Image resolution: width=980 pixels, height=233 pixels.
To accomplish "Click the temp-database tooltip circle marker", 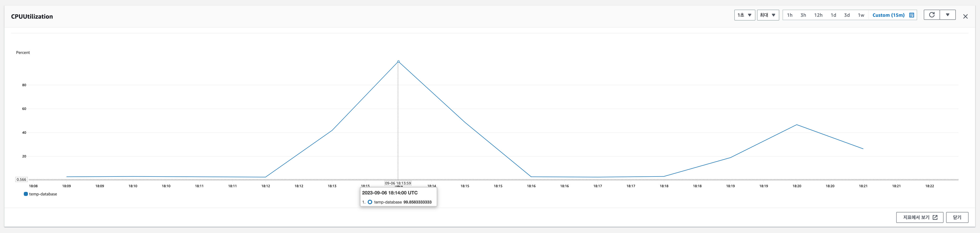I will 370,202.
